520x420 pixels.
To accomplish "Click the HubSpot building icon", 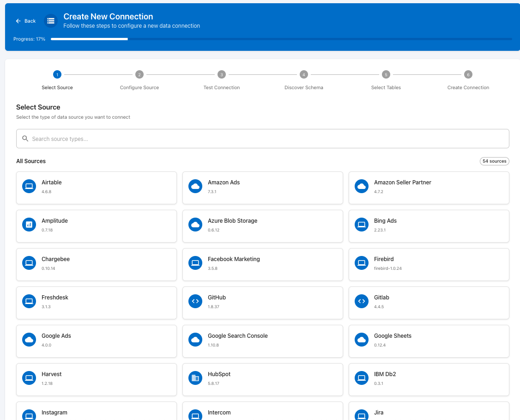I will click(x=195, y=378).
